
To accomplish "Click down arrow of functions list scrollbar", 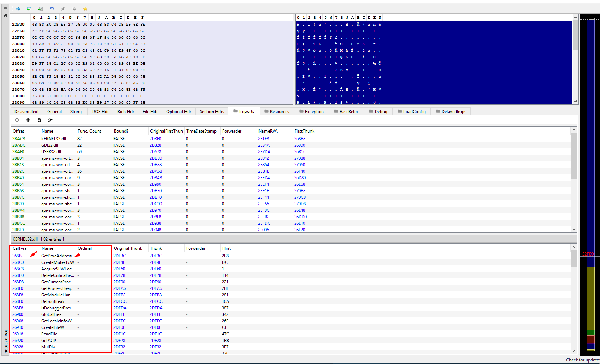I will point(574,351).
